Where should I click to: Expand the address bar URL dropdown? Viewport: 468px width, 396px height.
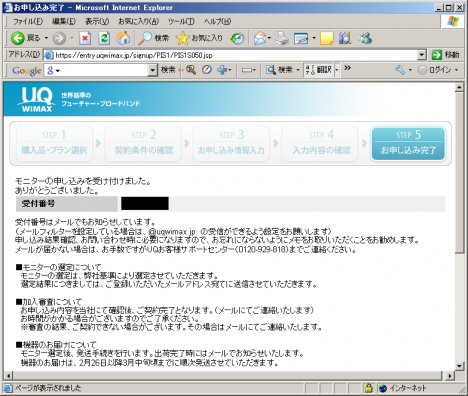422,55
